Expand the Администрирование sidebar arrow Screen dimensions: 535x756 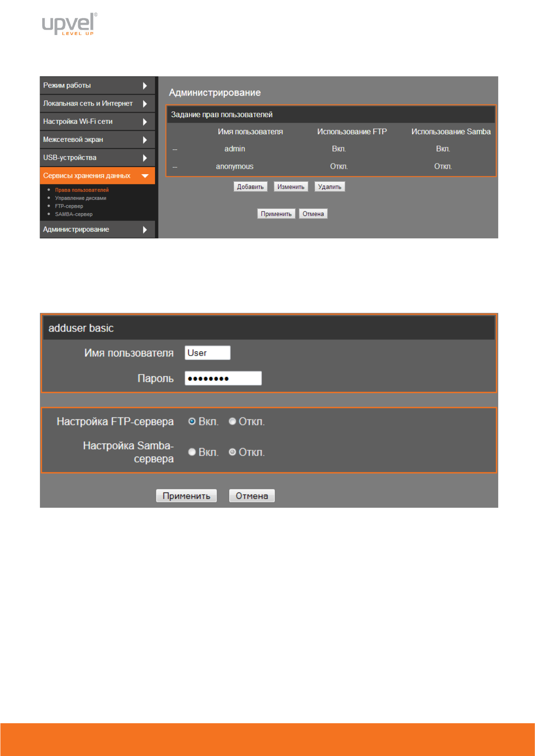(145, 230)
